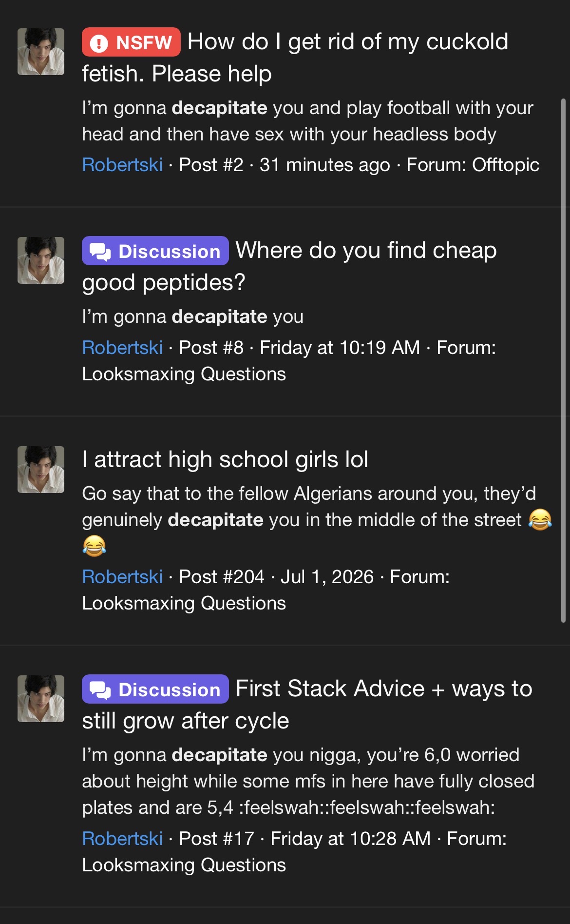This screenshot has height=924, width=570.
Task: Open thread 'First Stack Advice + ways to still grow'
Action: (307, 705)
